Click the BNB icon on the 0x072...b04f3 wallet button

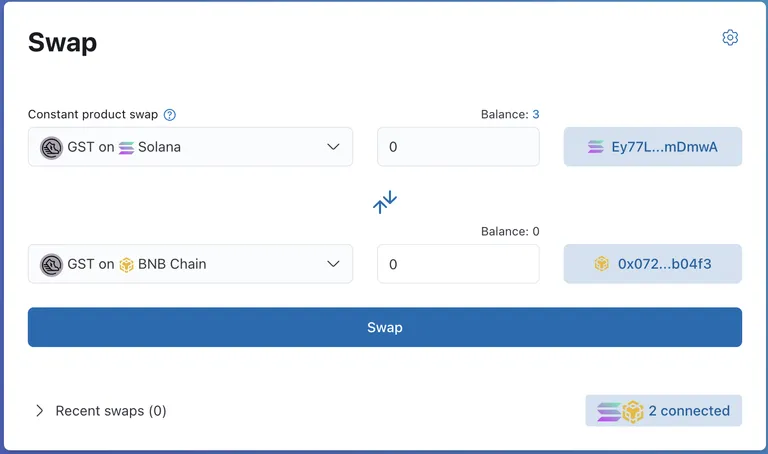click(x=601, y=264)
